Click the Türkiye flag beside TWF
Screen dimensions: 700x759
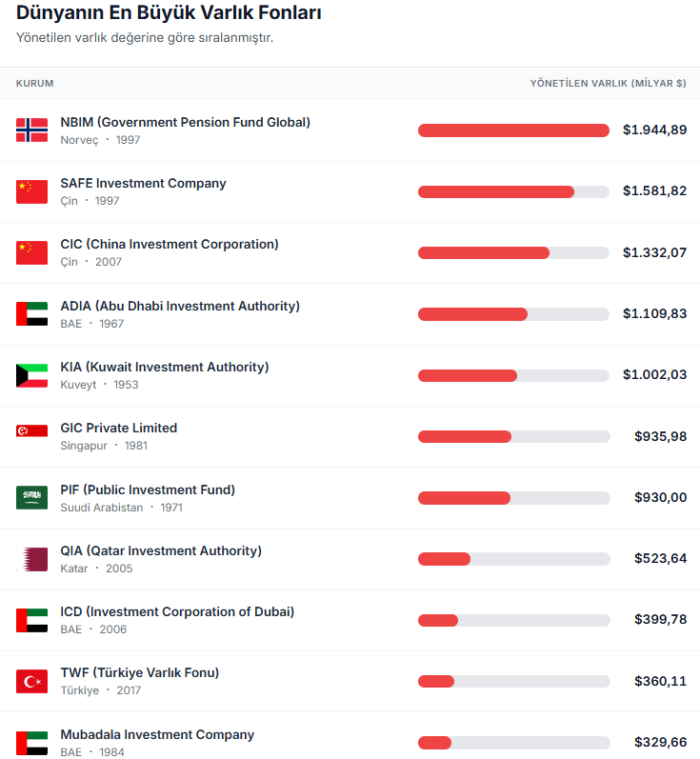point(31,681)
